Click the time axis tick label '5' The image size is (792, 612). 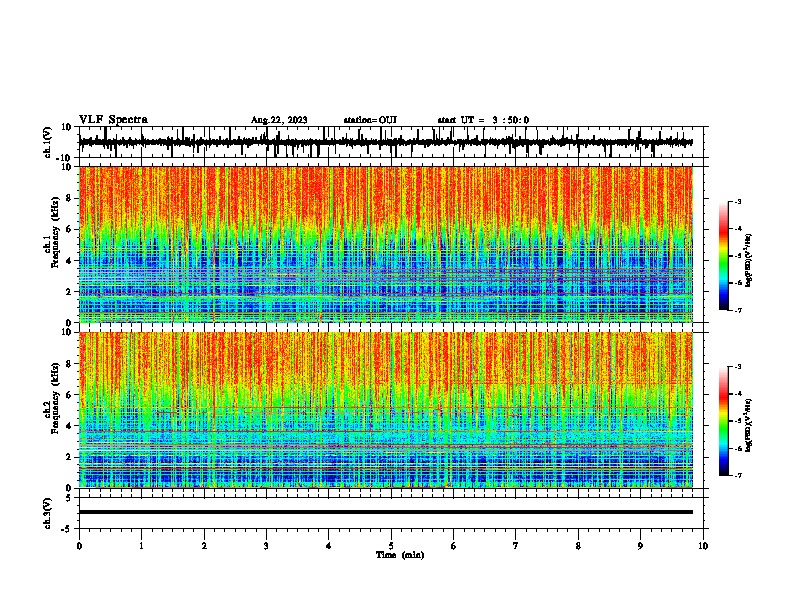391,546
